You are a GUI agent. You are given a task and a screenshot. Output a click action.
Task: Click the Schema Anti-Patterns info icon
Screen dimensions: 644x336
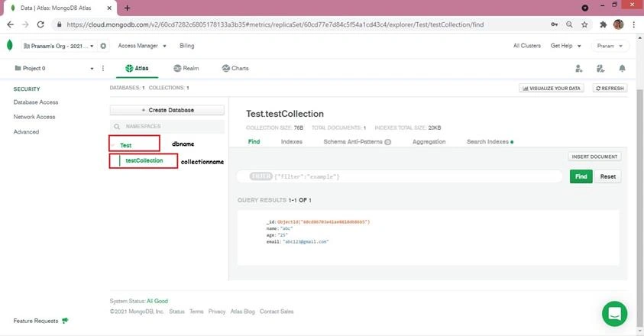pos(388,142)
